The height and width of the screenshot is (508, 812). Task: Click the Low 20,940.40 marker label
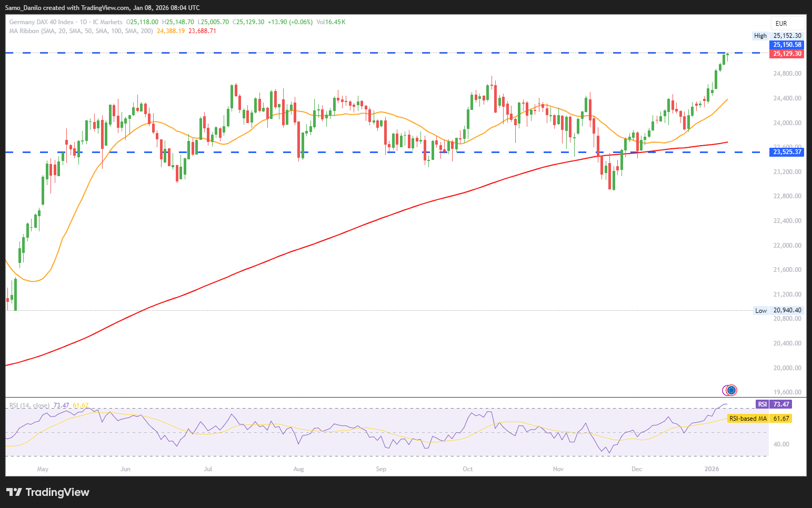778,310
